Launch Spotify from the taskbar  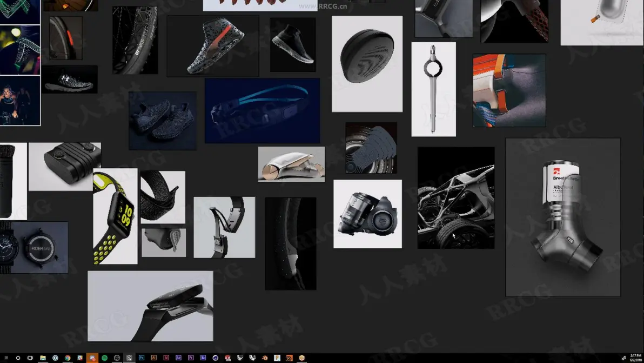(x=104, y=358)
